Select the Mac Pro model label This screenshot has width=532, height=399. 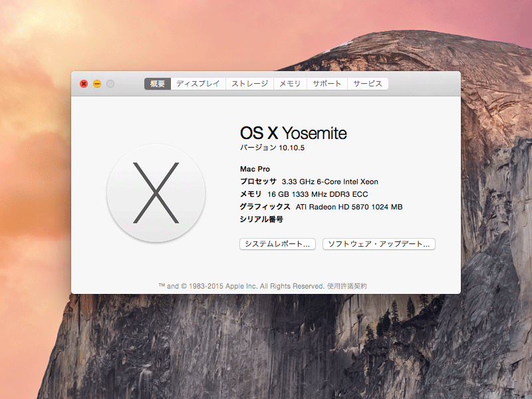point(255,169)
